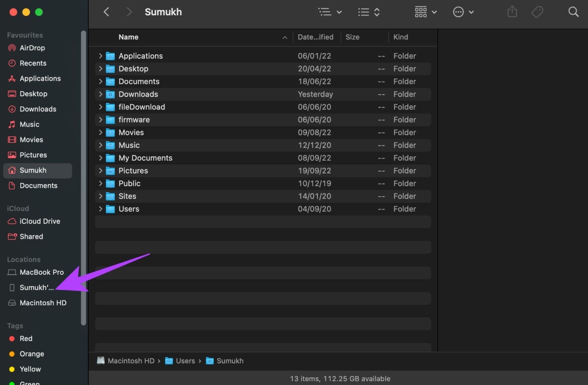The width and height of the screenshot is (588, 385).
Task: Select the Pictures folder row
Action: coord(133,171)
